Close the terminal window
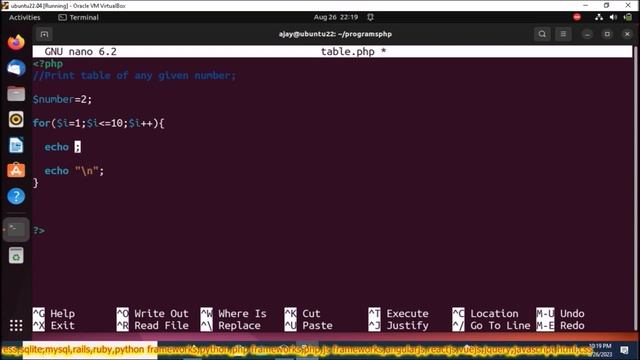 (627, 34)
